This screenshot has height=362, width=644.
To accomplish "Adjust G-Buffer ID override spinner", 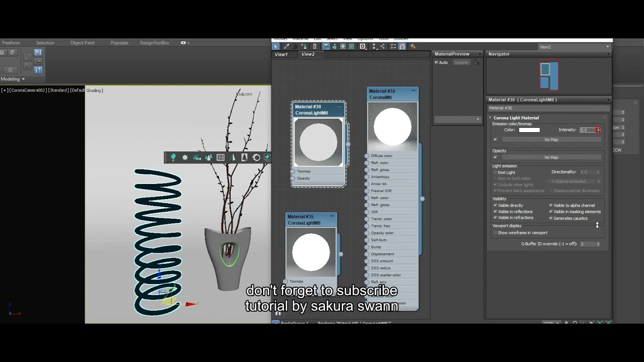I will [598, 244].
